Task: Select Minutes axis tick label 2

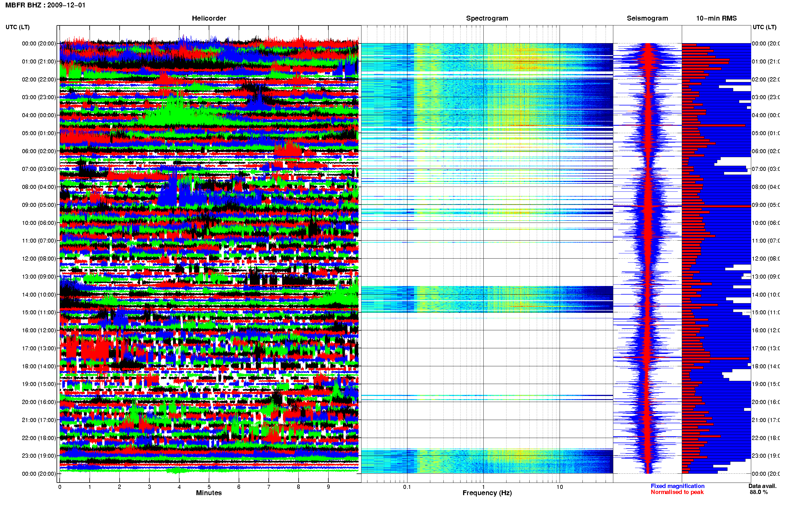Action: point(120,487)
